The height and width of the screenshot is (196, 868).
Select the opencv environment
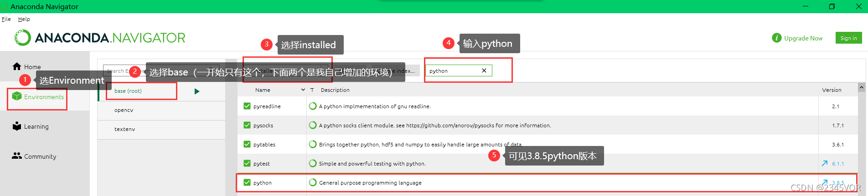tap(124, 110)
